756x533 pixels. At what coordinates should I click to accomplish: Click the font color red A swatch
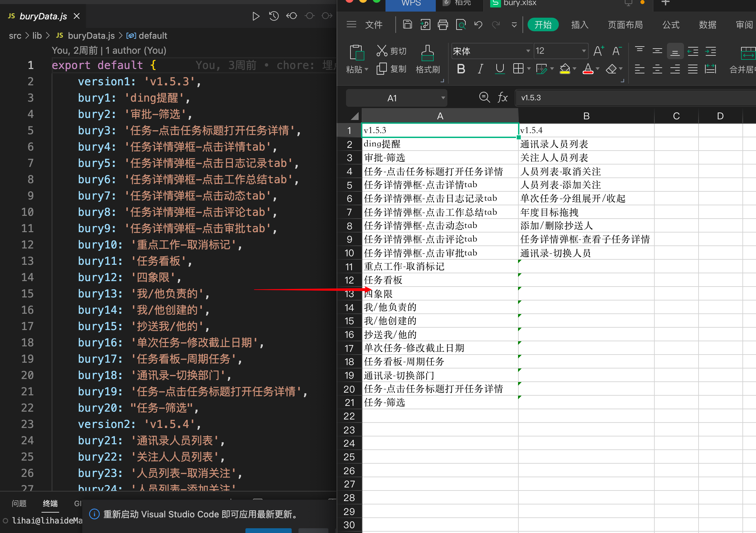coord(588,69)
